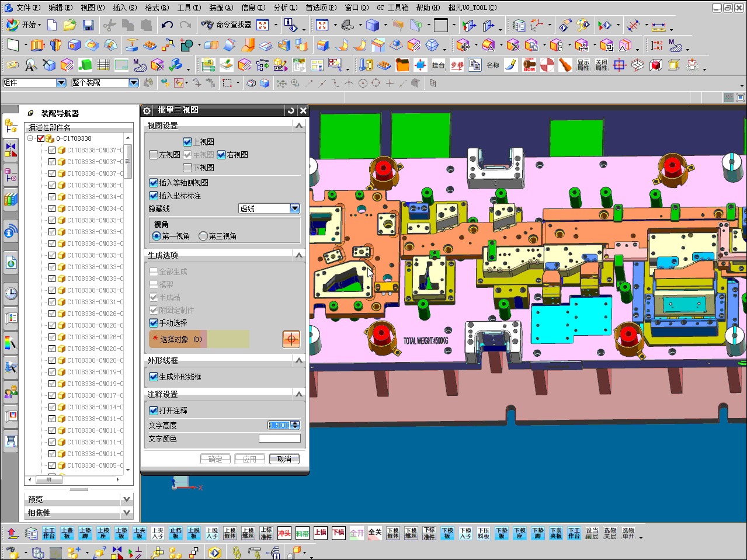Viewport: 747px width, 560px height.
Task: Click the 冲头 icon in bottom toolbar
Action: (284, 533)
